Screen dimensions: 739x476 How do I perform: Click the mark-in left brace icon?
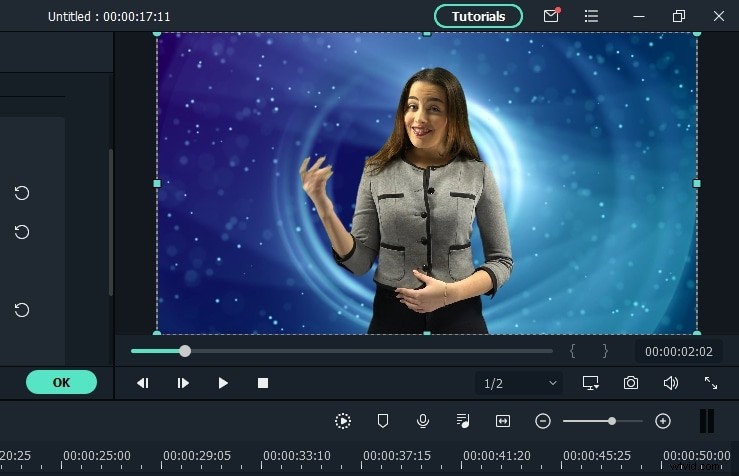tap(572, 351)
